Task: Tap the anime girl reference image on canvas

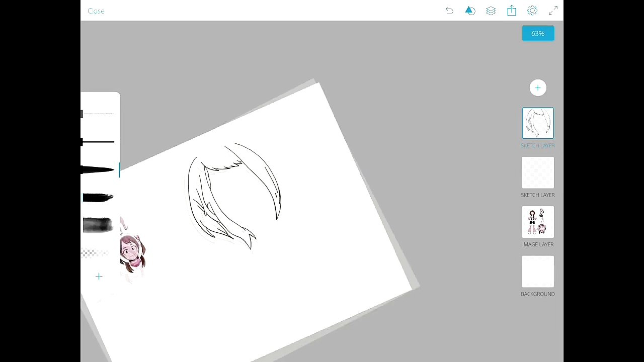Action: [132, 253]
